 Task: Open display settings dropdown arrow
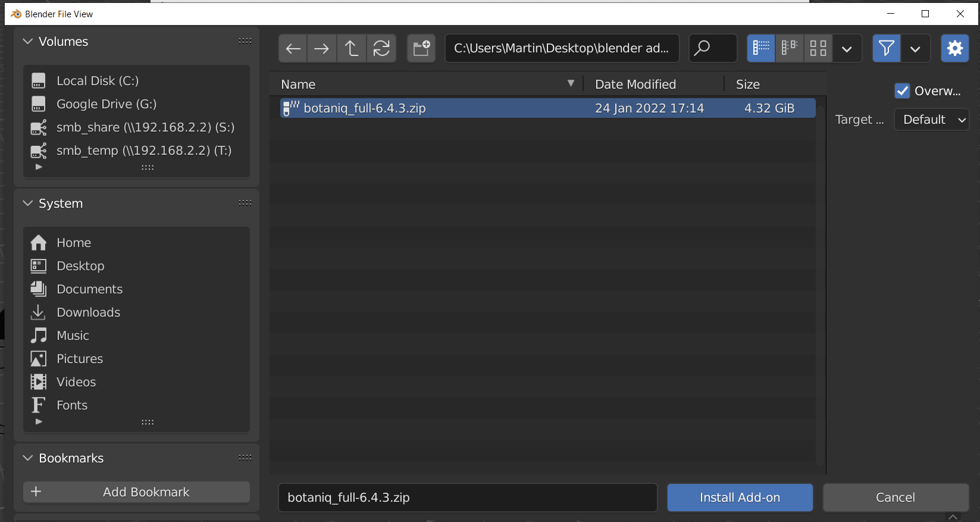[847, 48]
